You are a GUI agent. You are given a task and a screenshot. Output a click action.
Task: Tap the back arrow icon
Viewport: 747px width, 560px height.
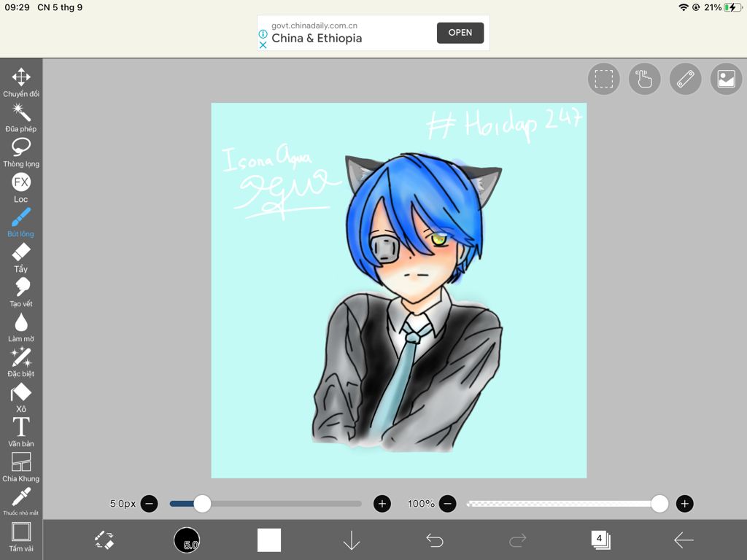[x=683, y=540]
